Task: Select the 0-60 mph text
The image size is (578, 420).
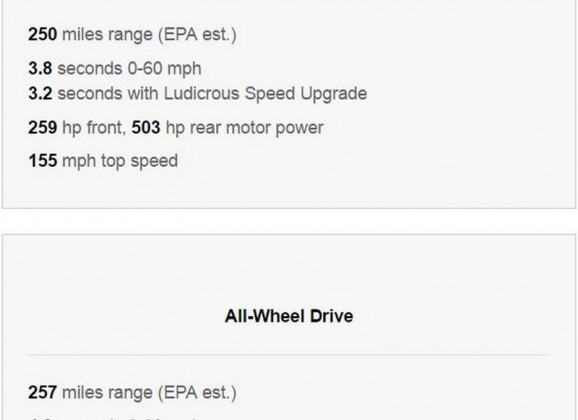Action: point(164,69)
